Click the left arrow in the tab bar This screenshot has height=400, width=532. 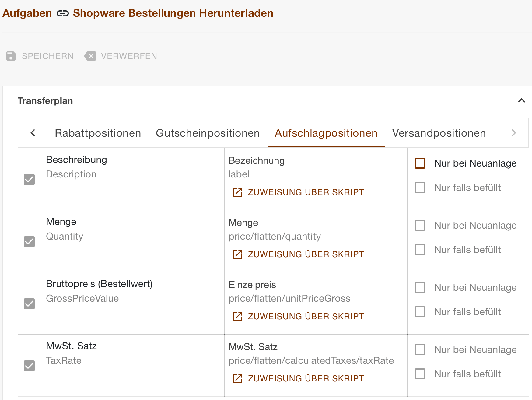click(x=33, y=133)
